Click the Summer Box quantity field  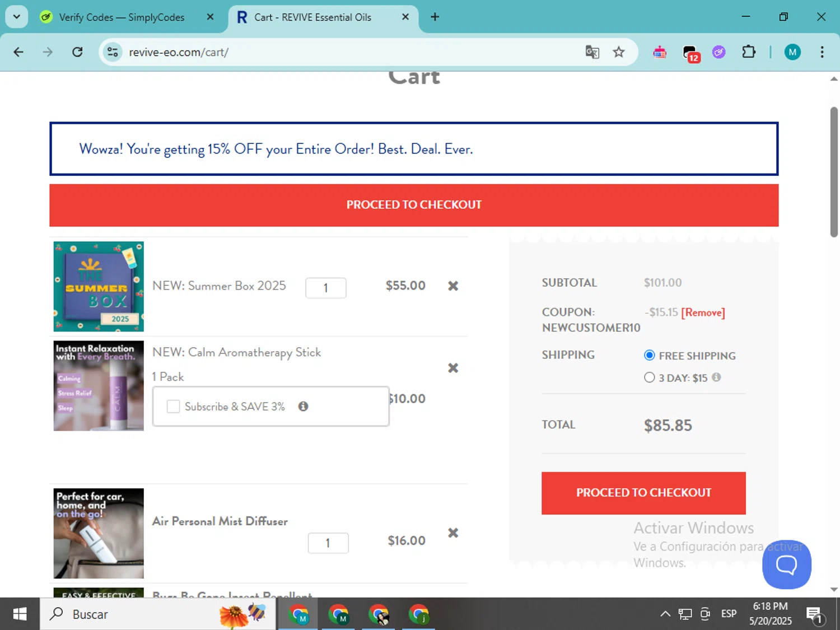click(325, 288)
